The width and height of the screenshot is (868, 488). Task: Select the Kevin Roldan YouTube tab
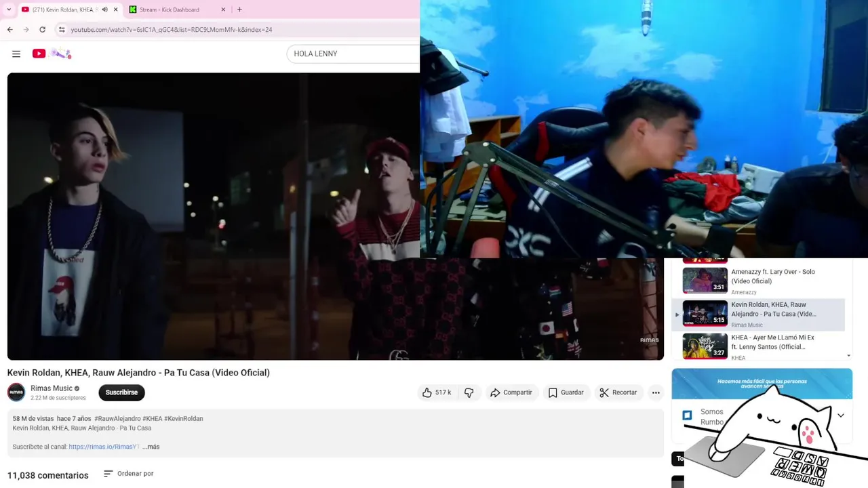tap(69, 9)
